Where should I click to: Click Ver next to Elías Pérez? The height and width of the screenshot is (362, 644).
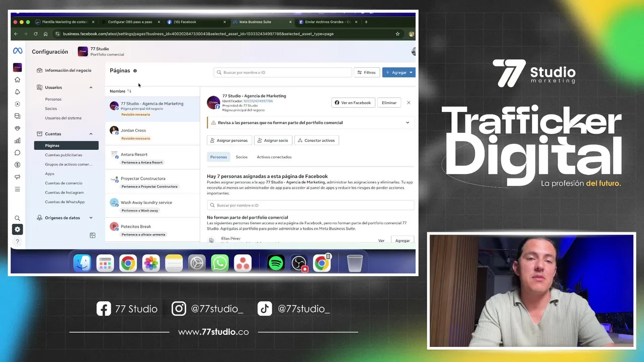coord(381,241)
